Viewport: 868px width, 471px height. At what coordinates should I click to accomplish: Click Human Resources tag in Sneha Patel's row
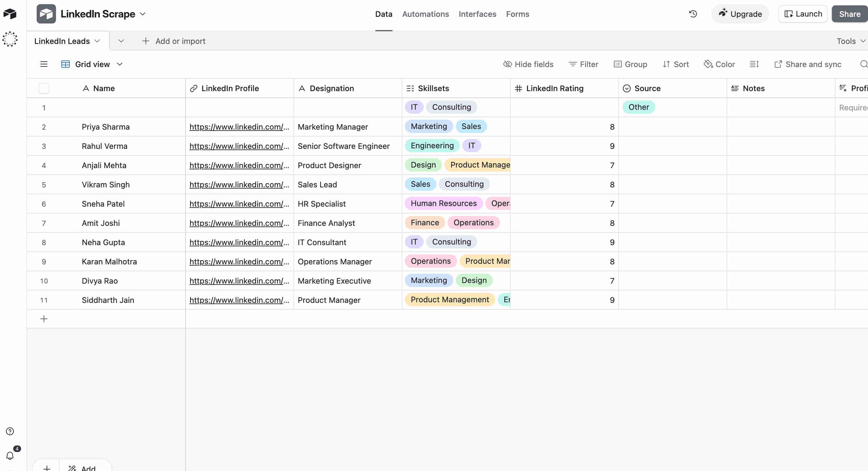[443, 203]
